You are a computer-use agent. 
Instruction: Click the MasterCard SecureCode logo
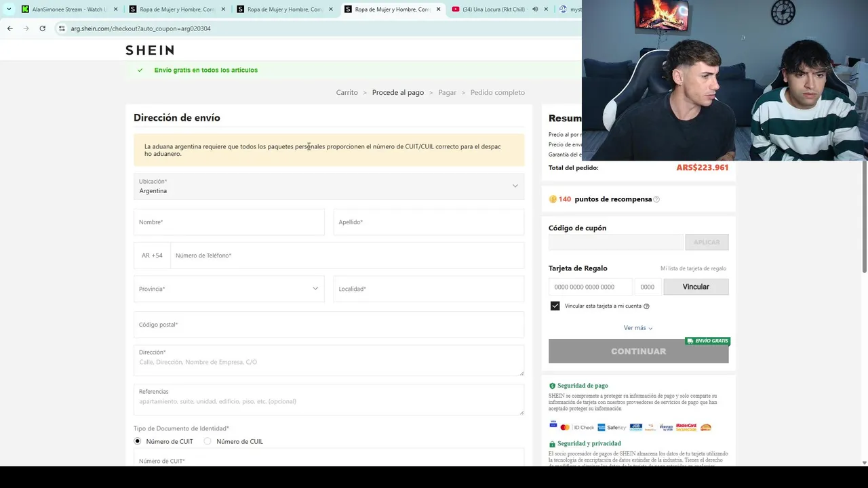[x=686, y=427]
